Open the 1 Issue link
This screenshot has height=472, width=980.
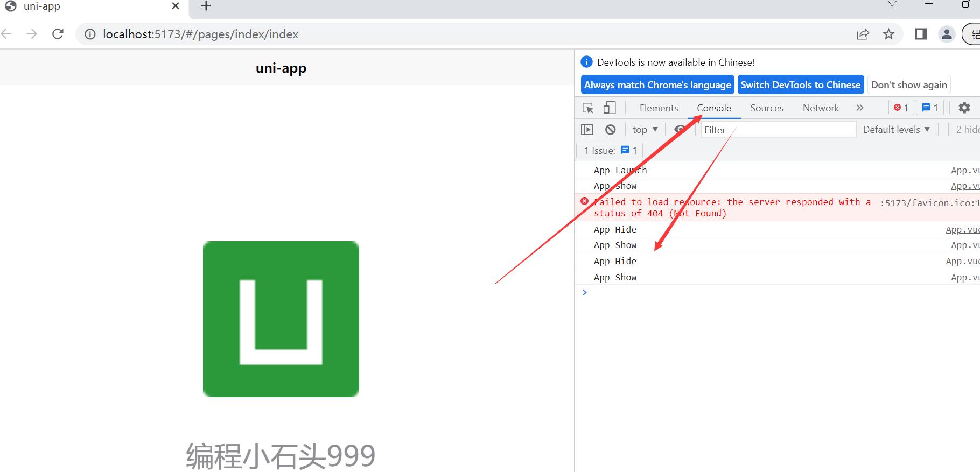[610, 150]
